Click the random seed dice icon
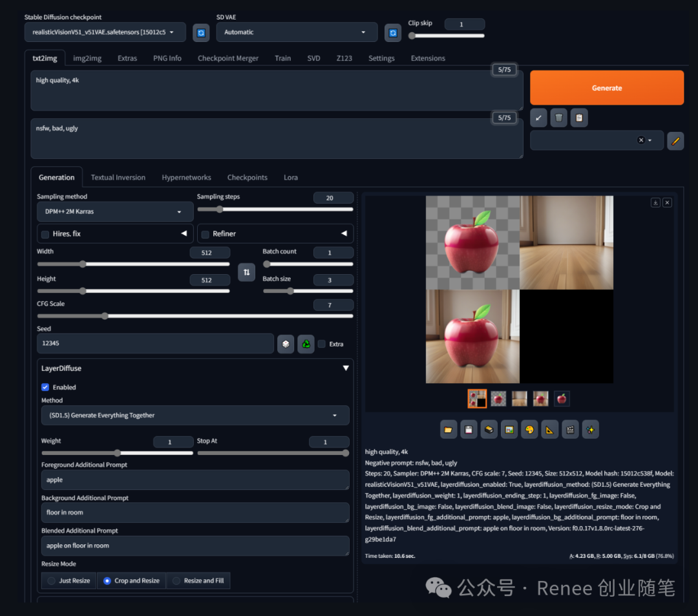The image size is (698, 616). click(286, 344)
